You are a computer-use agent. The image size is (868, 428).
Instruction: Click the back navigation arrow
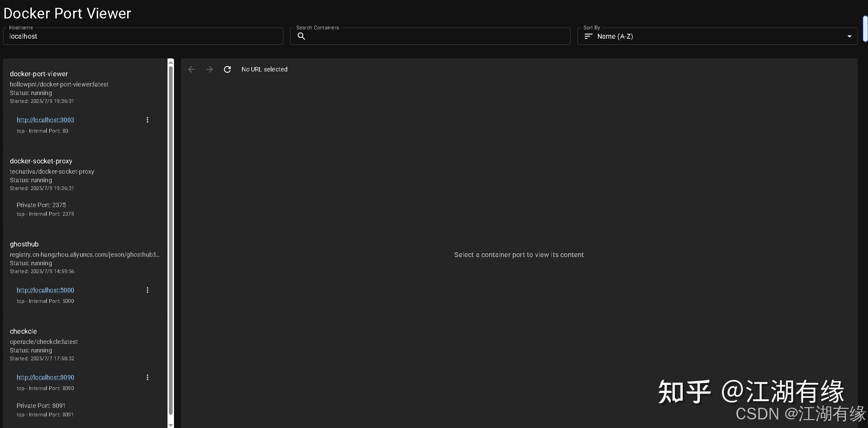191,69
